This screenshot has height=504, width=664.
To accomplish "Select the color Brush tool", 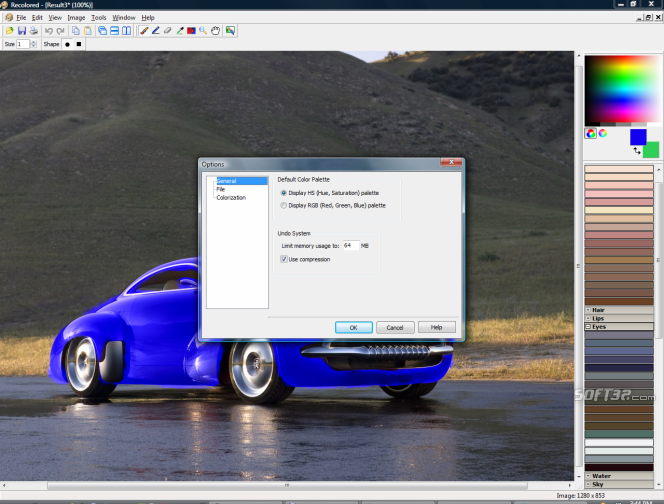I will [x=144, y=30].
